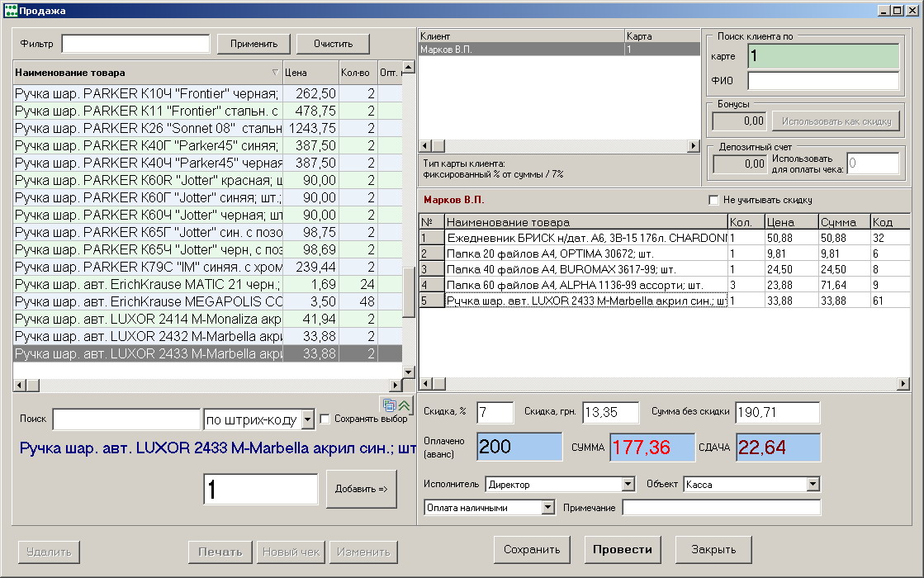Select the client row Марков В.П.
This screenshot has width=924, height=578.
point(559,50)
